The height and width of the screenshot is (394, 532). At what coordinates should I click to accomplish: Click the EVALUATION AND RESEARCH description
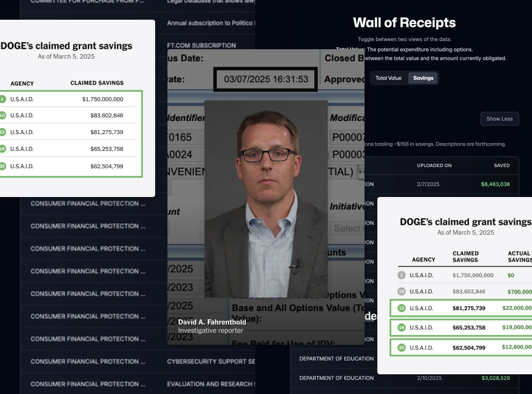211,384
